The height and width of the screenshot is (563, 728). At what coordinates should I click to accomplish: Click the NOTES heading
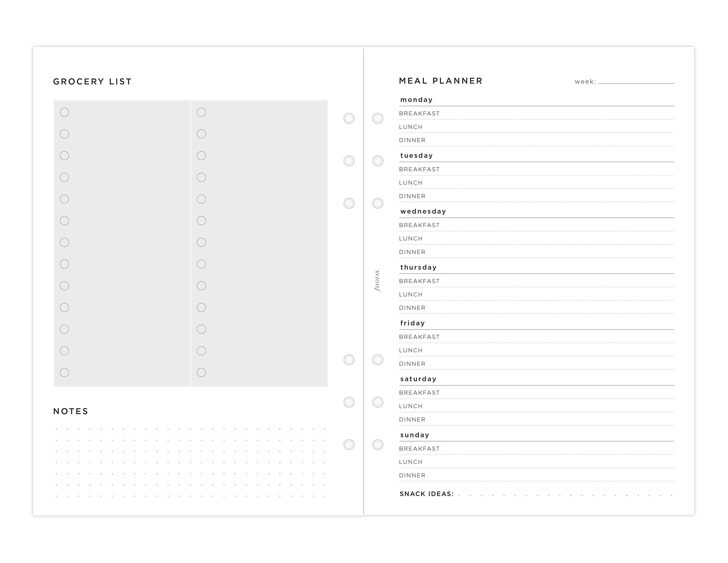pyautogui.click(x=71, y=411)
